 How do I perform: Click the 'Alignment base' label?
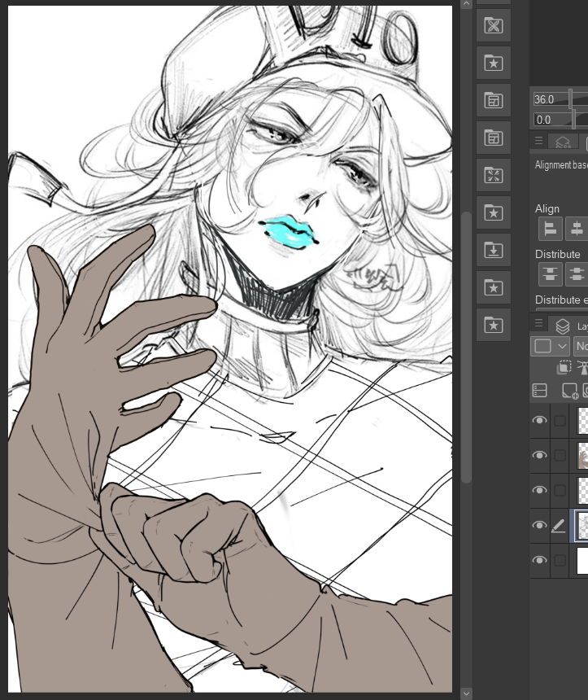[561, 165]
